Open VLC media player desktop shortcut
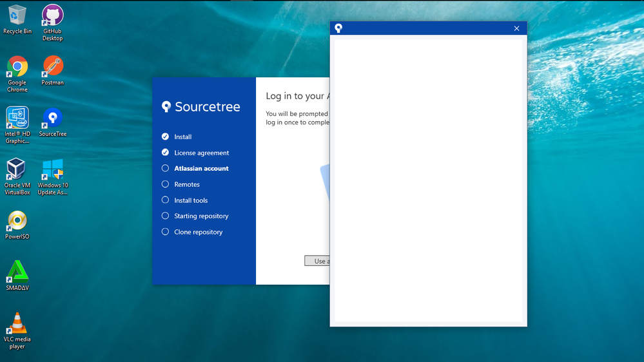 pos(17,331)
